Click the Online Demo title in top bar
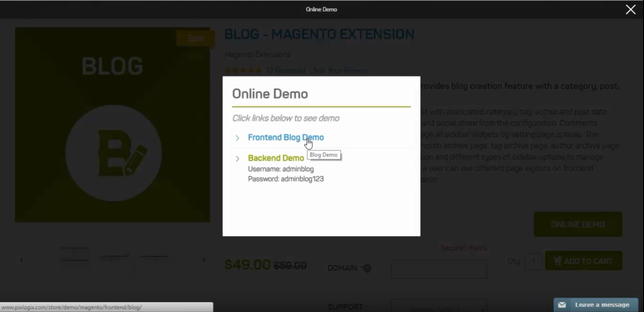The width and height of the screenshot is (644, 312). tap(321, 9)
